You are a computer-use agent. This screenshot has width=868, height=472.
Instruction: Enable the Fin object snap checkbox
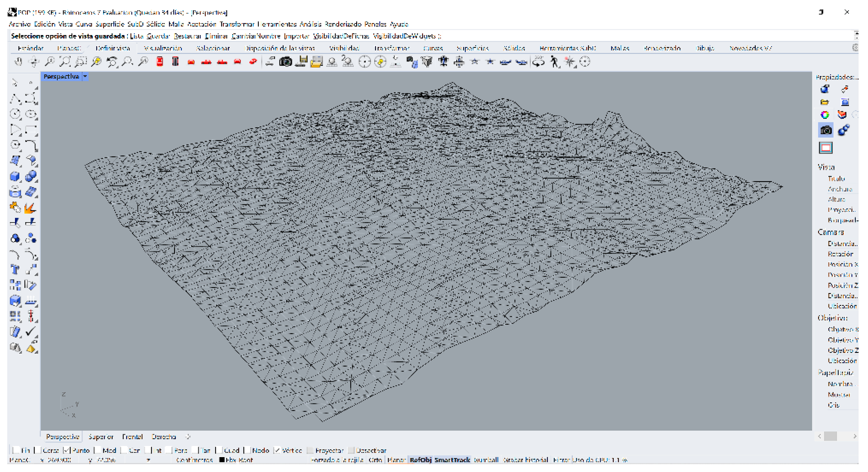(x=16, y=450)
